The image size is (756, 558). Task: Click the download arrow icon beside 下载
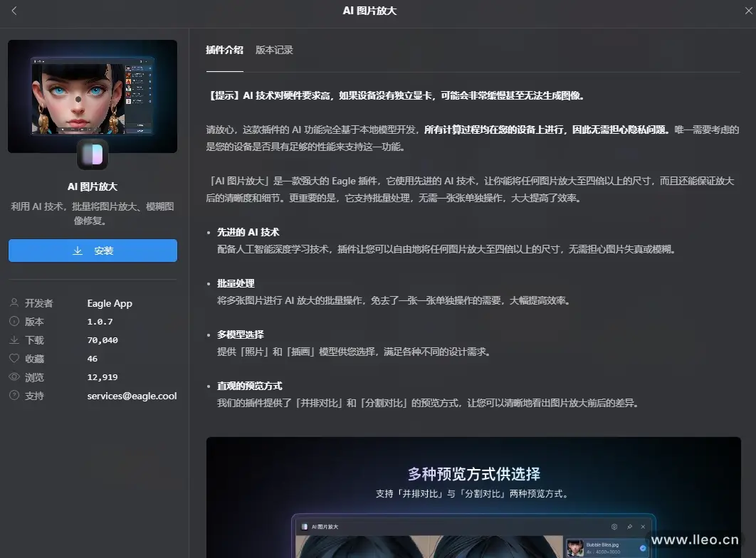coord(14,340)
